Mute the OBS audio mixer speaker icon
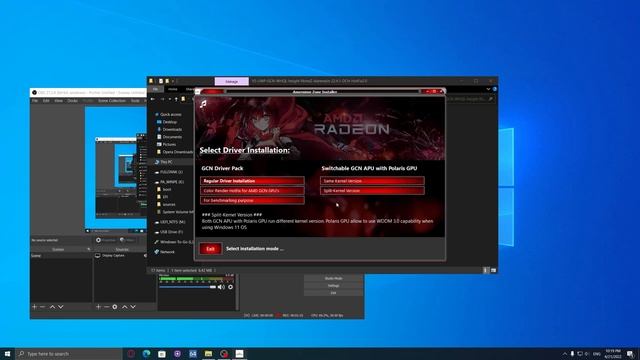640x360 pixels. pos(221,287)
